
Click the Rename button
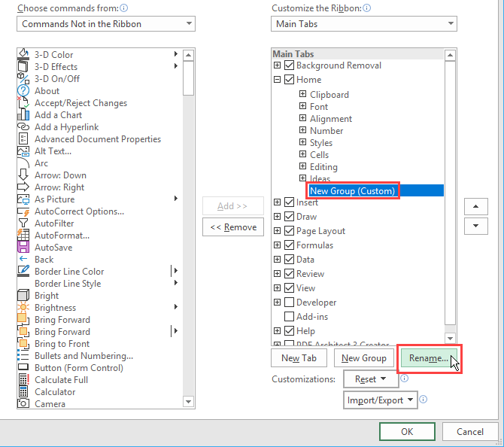428,358
